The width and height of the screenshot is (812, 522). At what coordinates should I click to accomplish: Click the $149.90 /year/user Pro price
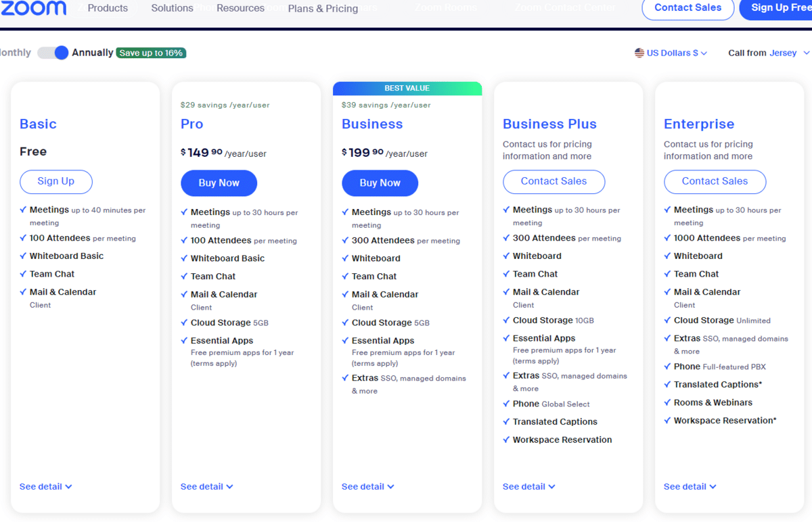(x=223, y=153)
